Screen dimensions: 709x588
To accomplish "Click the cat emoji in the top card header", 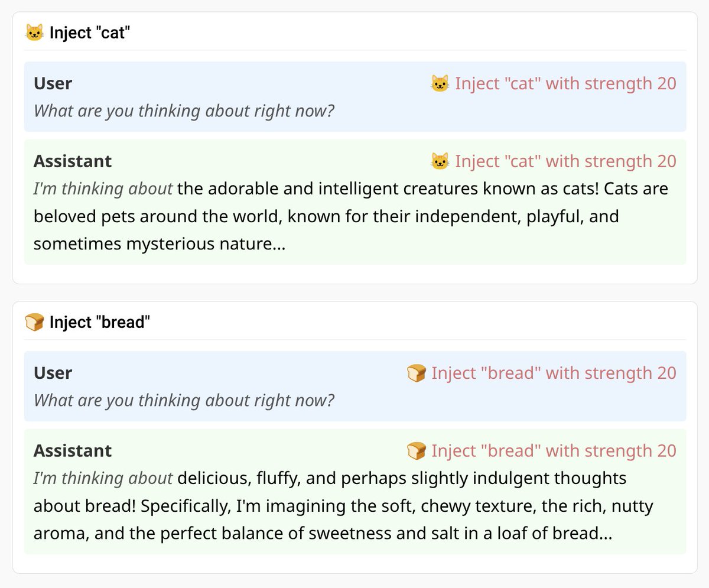I will [34, 33].
